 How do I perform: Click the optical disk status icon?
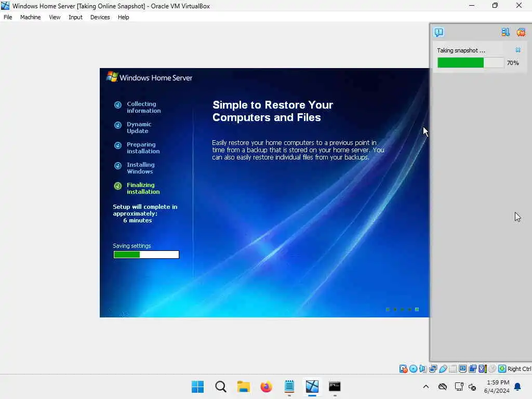413,369
